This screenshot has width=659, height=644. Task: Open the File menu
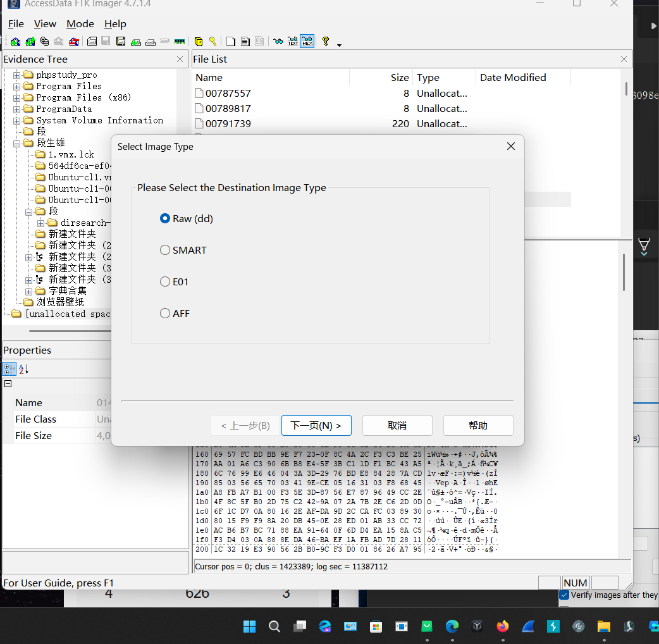point(16,24)
